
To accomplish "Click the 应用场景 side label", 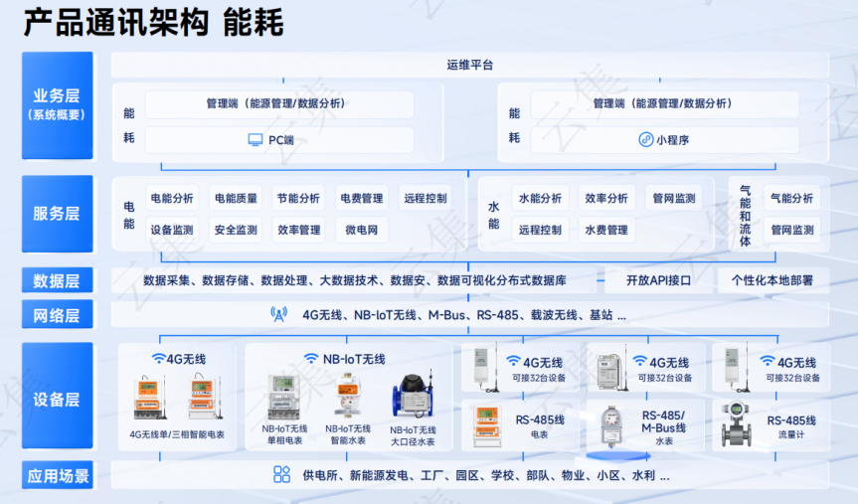I will 57,475.
